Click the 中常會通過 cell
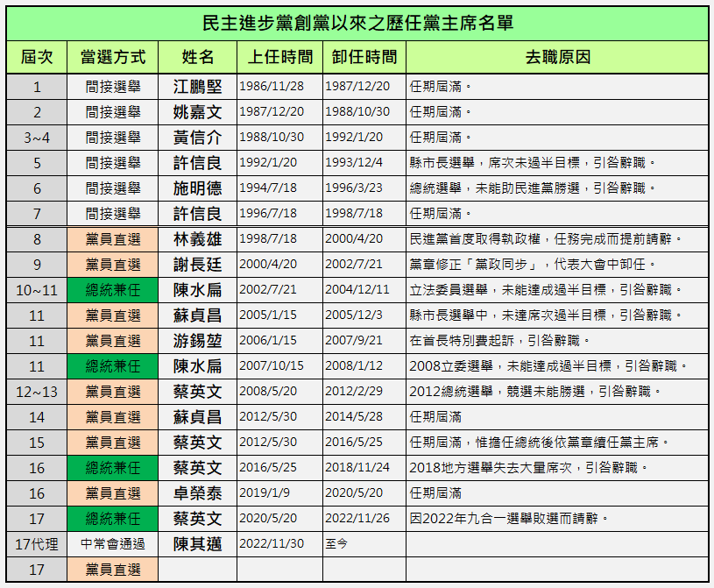This screenshot has height=588, width=714. [x=113, y=544]
